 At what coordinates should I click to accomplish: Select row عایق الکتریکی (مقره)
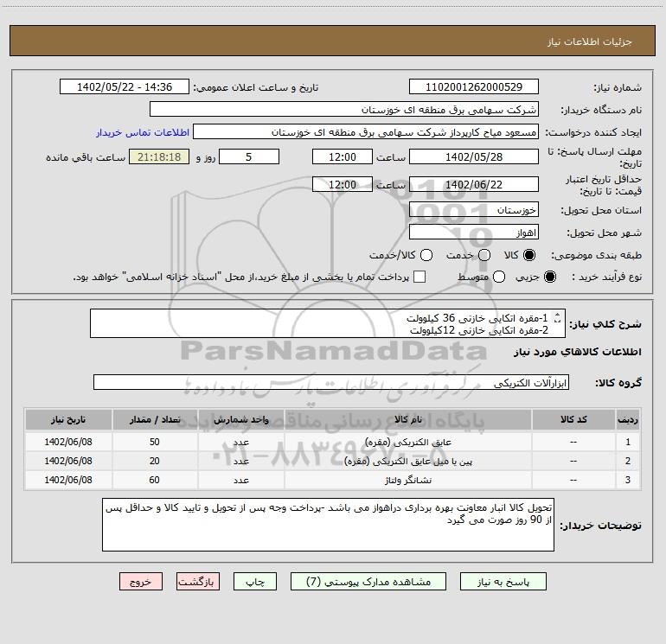tap(333, 442)
